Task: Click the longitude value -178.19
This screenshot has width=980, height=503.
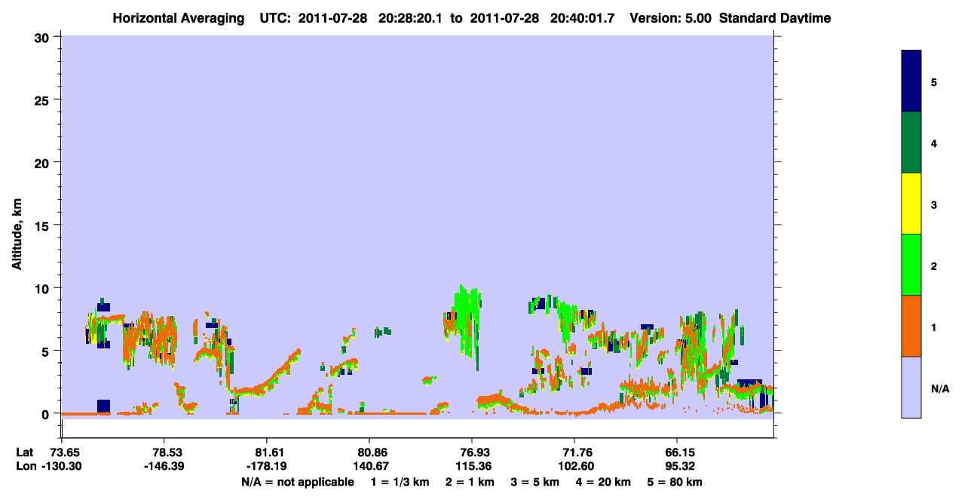Action: pos(267,466)
